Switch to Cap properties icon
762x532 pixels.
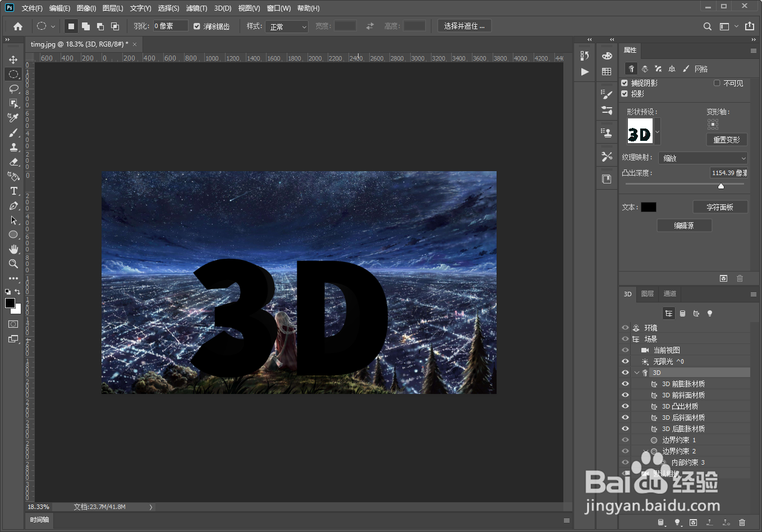(x=658, y=68)
